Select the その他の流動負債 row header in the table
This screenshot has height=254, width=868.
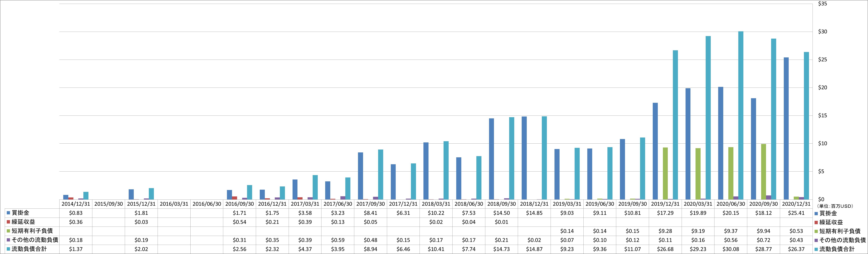click(32, 240)
